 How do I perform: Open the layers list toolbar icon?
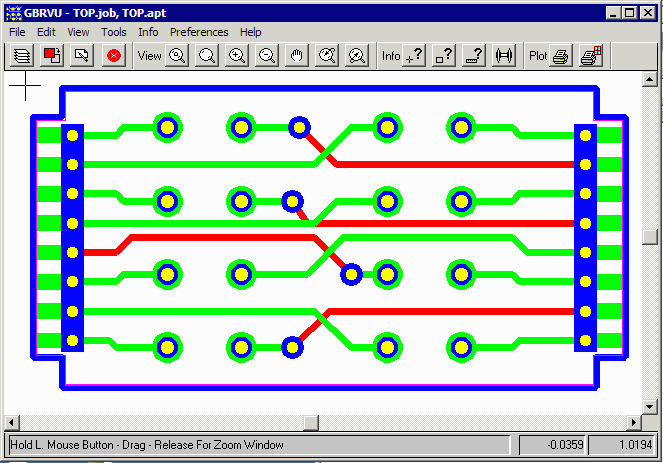click(x=22, y=55)
